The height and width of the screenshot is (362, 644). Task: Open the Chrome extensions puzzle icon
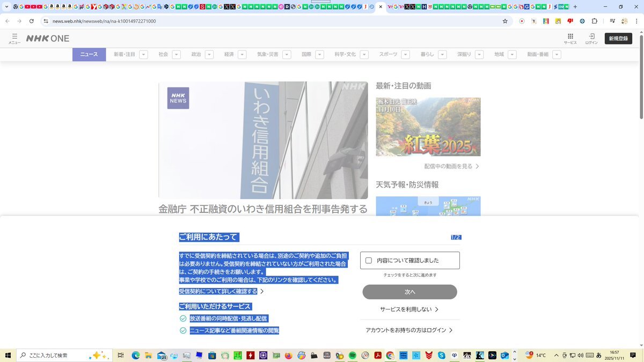(x=595, y=21)
